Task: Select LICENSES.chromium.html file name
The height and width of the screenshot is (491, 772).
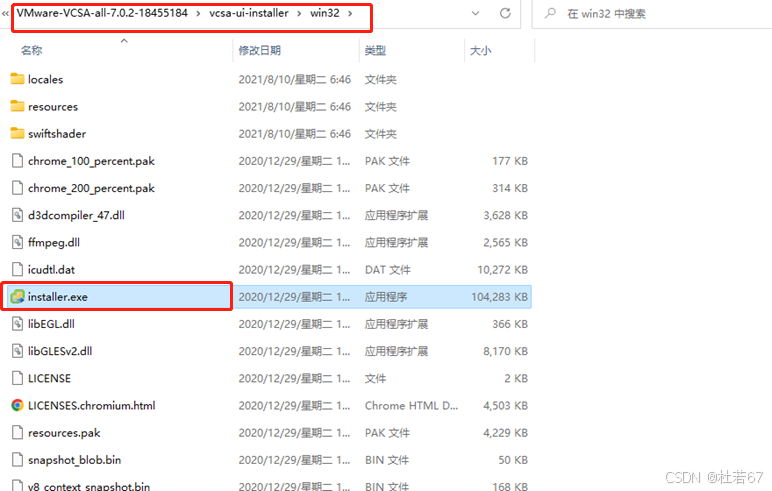Action: pos(92,405)
